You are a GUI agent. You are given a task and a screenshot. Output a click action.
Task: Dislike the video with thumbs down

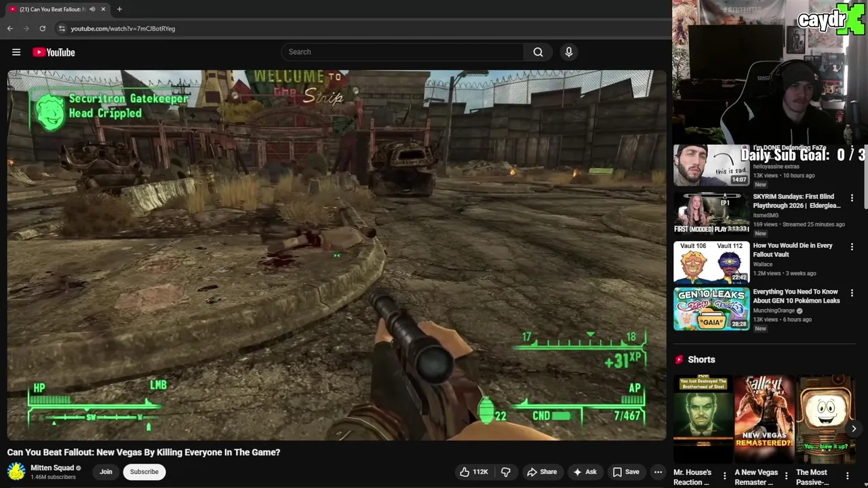click(x=505, y=472)
